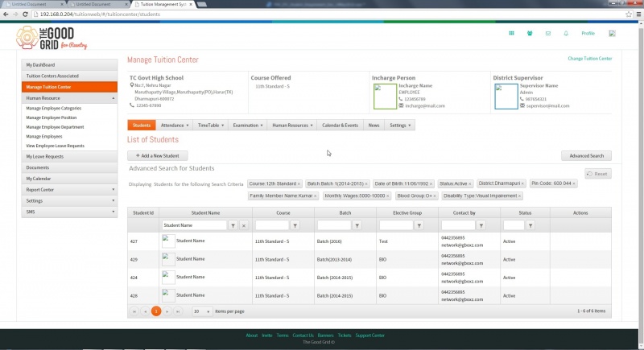Click the profile avatar image in header
644x350 pixels.
pyautogui.click(x=612, y=33)
